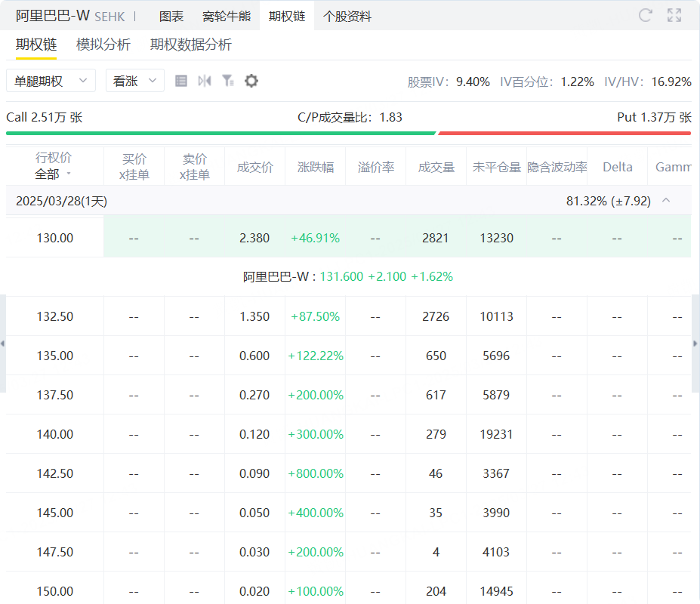Open option chain settings gear
700x604 pixels.
[x=251, y=81]
